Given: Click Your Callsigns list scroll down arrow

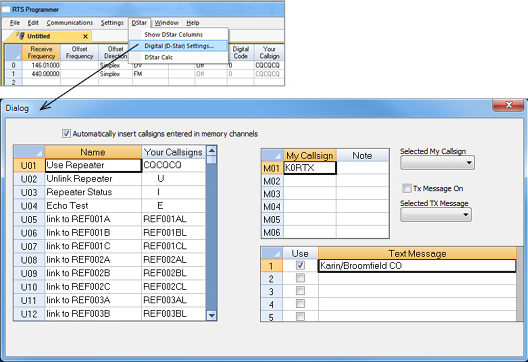Looking at the screenshot, I should [211, 316].
